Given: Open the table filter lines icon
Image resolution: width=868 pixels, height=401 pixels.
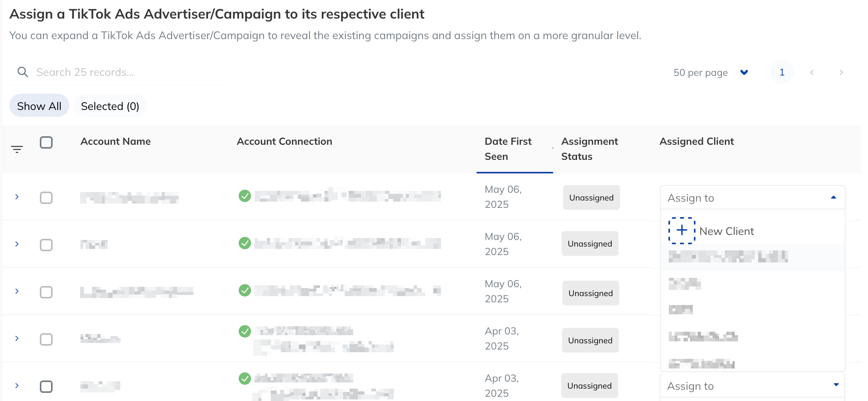Looking at the screenshot, I should [x=17, y=149].
